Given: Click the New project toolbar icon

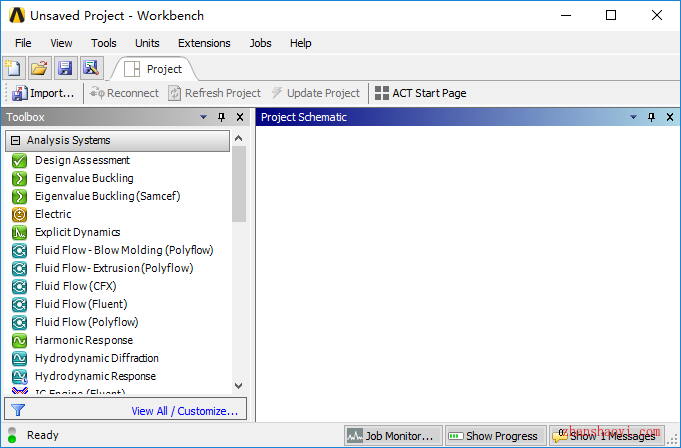Looking at the screenshot, I should tap(14, 68).
